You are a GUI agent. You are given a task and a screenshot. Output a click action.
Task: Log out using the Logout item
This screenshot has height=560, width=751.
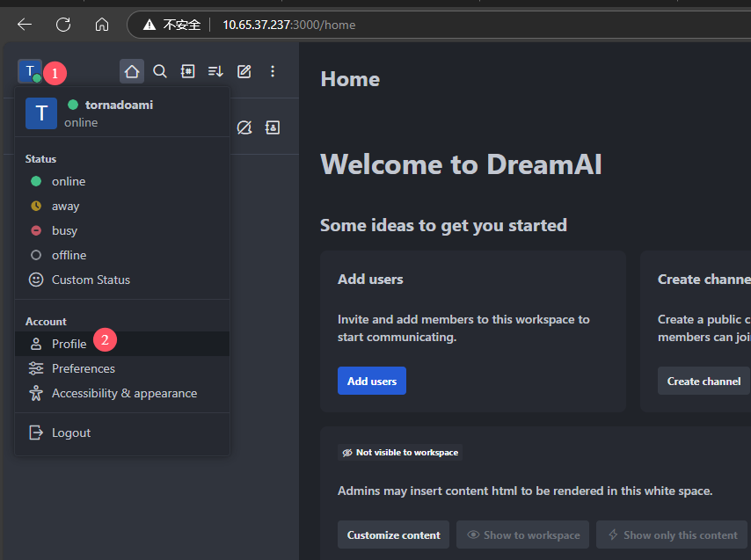pos(122,433)
